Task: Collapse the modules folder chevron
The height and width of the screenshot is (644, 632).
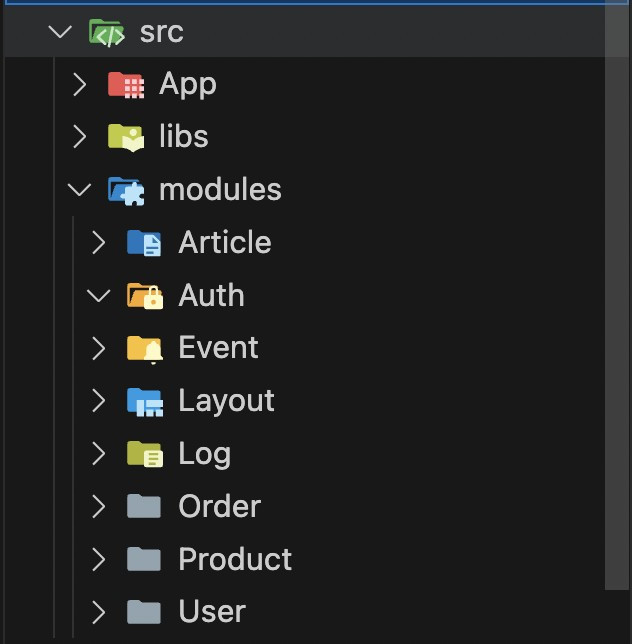Action: tap(79, 190)
